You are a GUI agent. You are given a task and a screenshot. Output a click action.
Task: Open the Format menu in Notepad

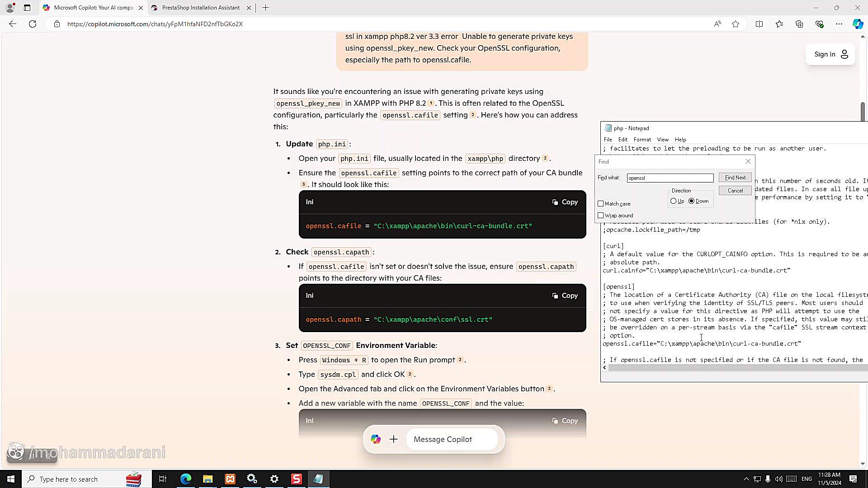(642, 140)
